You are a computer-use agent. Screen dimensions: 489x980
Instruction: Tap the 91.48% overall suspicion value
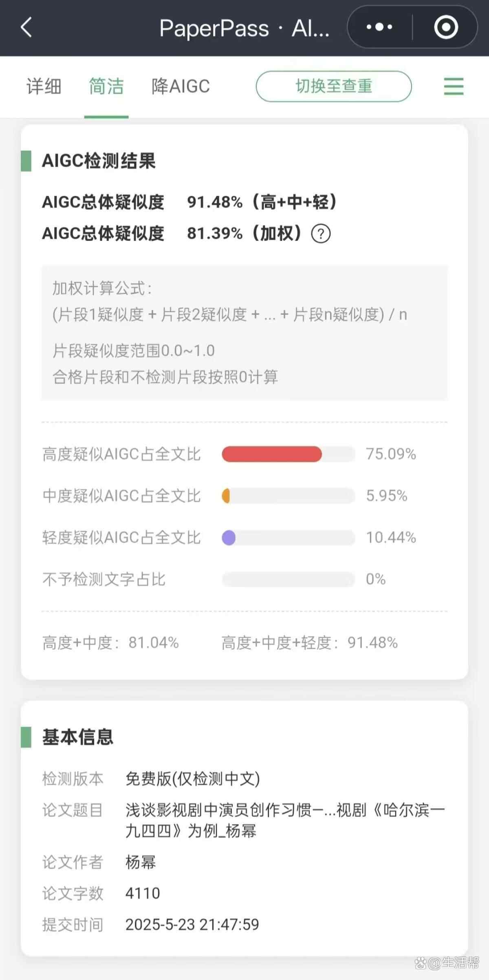pyautogui.click(x=215, y=202)
